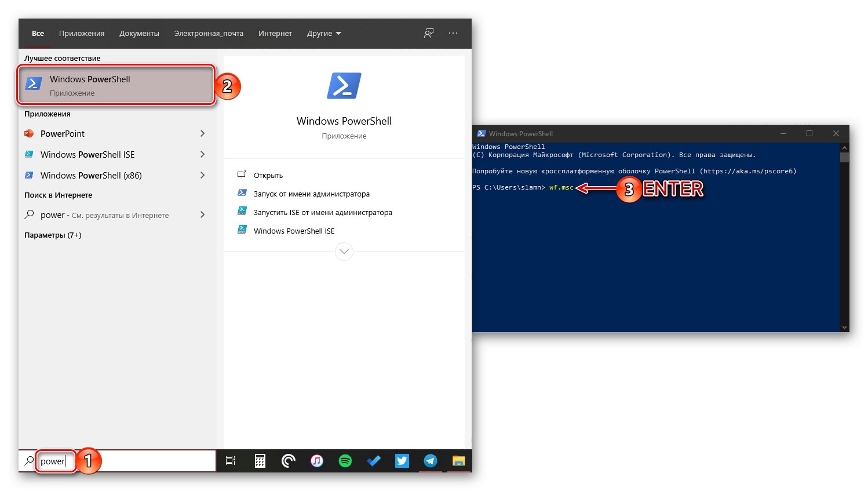This screenshot has width=868, height=491.
Task: Click Windows PowerShell title in details pane
Action: point(344,121)
